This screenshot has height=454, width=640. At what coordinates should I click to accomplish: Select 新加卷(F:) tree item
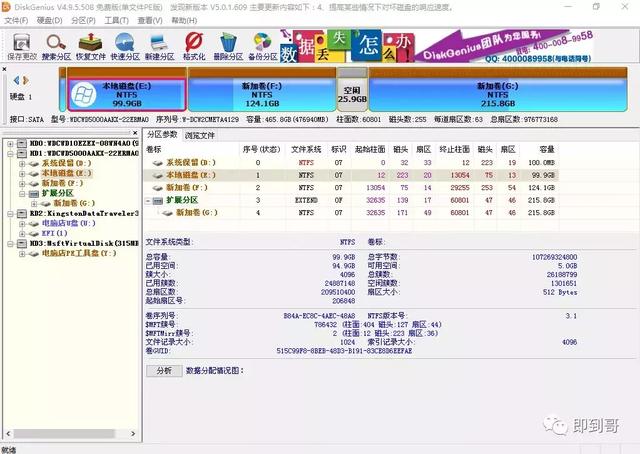tap(62, 183)
